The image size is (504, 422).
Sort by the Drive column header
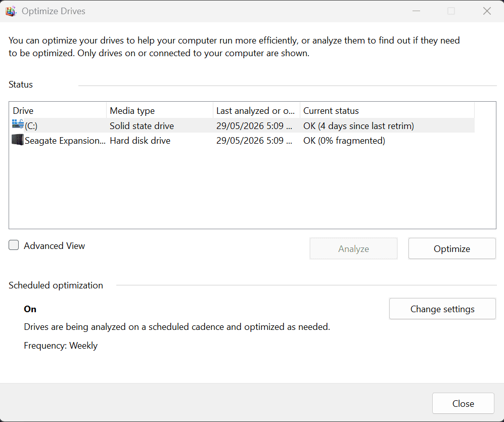(58, 110)
